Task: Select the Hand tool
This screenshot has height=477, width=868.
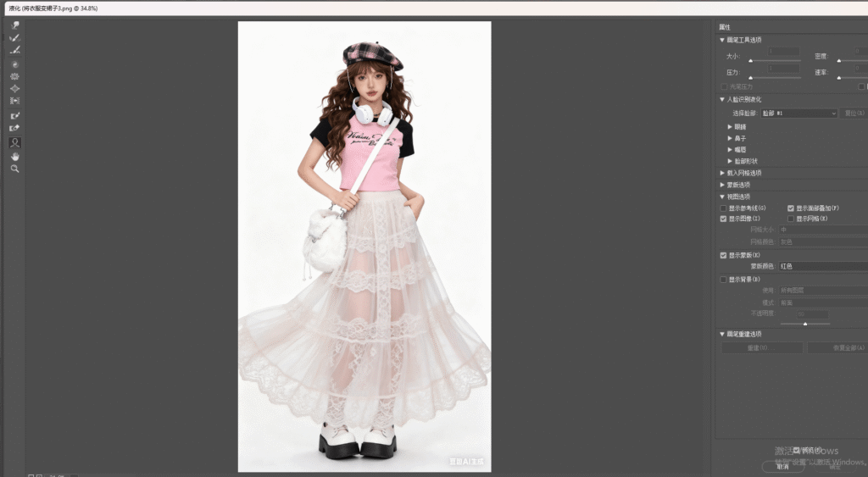Action: 14,156
